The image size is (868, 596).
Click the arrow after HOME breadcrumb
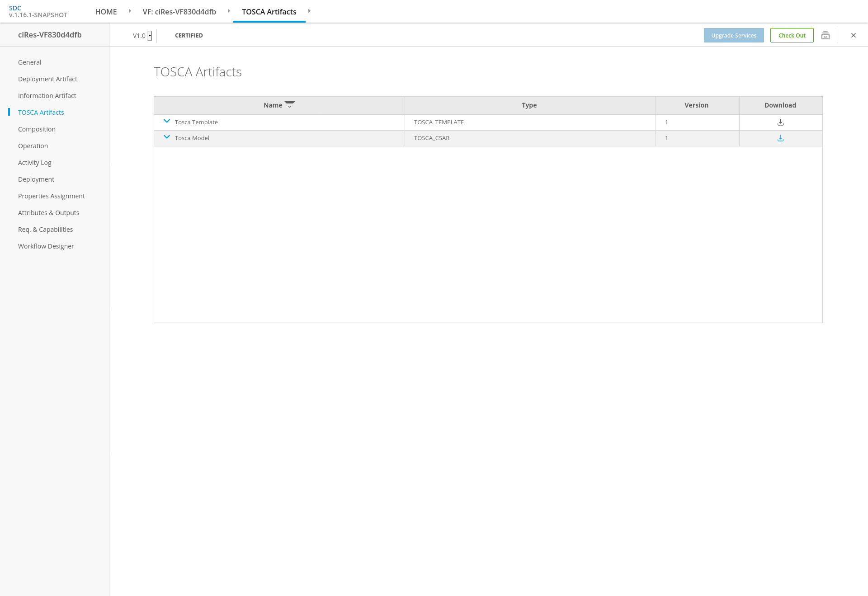[x=130, y=11]
